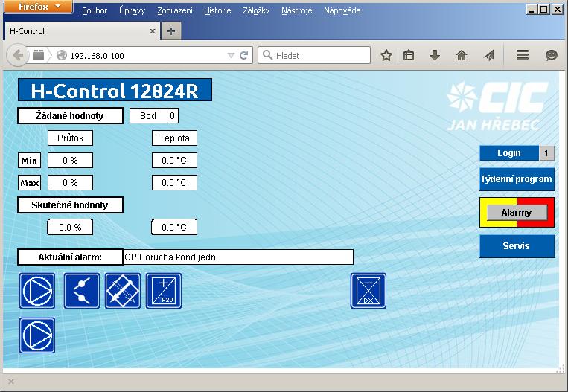Image resolution: width=568 pixels, height=392 pixels.
Task: Open a new tab with the plus button
Action: coord(171,31)
